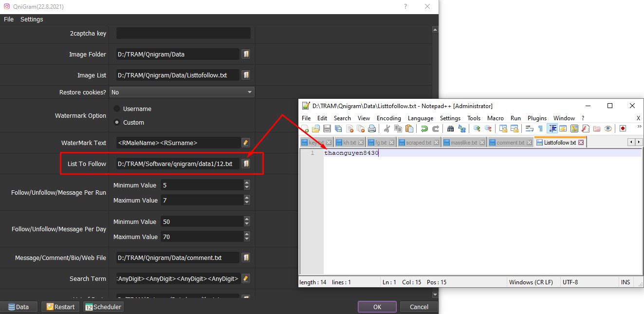Increase Per Run Minimum Value stepper
This screenshot has width=644, height=314.
[247, 183]
